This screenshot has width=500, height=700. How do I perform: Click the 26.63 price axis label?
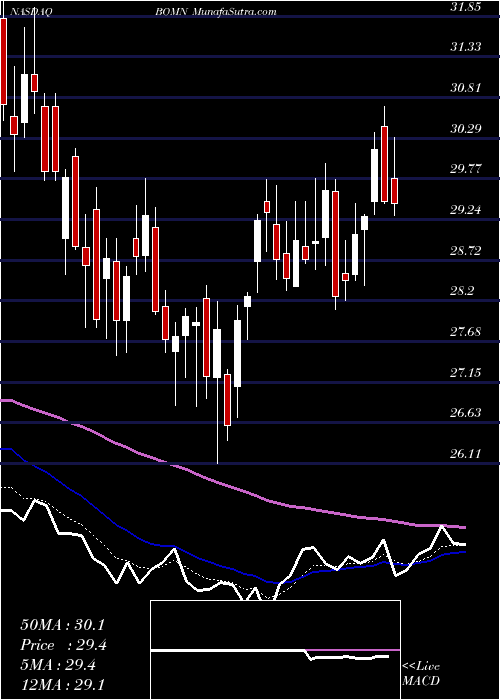click(x=466, y=412)
